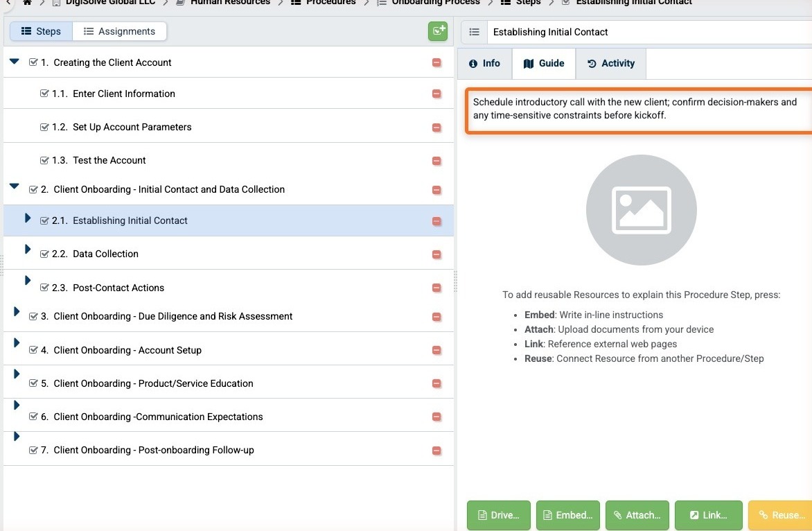812x531 pixels.
Task: Toggle checkbox for 1. Creating the Client Account
Action: [33, 62]
